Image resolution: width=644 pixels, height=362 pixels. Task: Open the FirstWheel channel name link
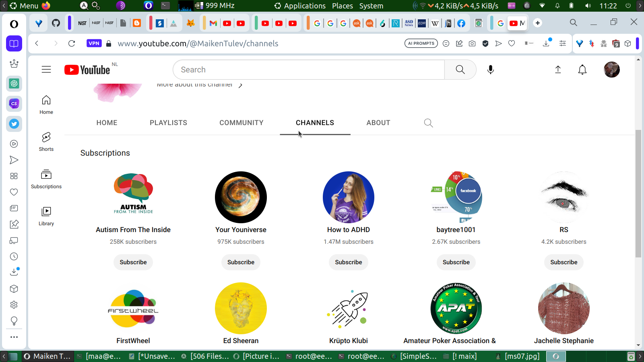pyautogui.click(x=133, y=341)
